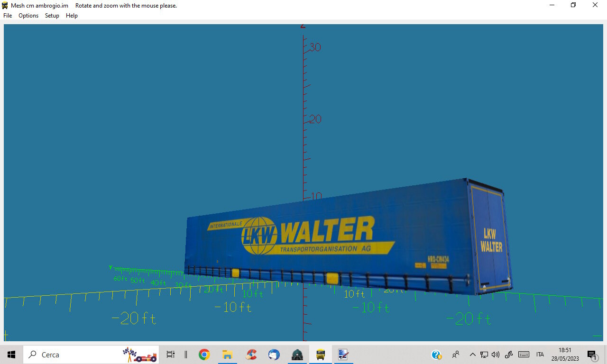Open the volume control tray icon
The height and width of the screenshot is (364, 607).
click(496, 355)
